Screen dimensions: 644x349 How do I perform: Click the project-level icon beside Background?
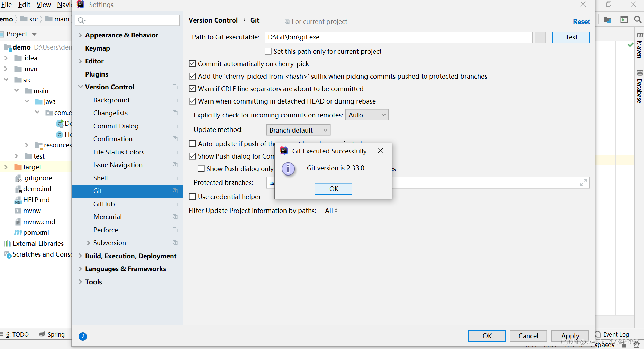pos(175,100)
